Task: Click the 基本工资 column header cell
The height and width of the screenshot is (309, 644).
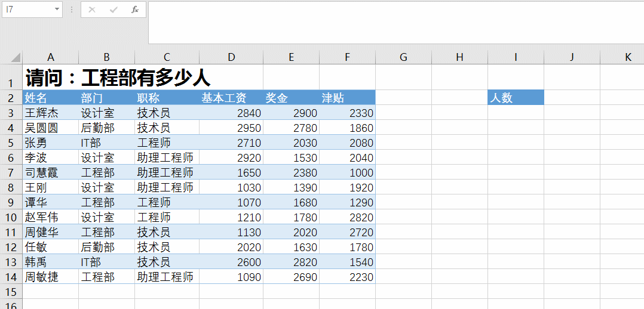Action: 231,98
